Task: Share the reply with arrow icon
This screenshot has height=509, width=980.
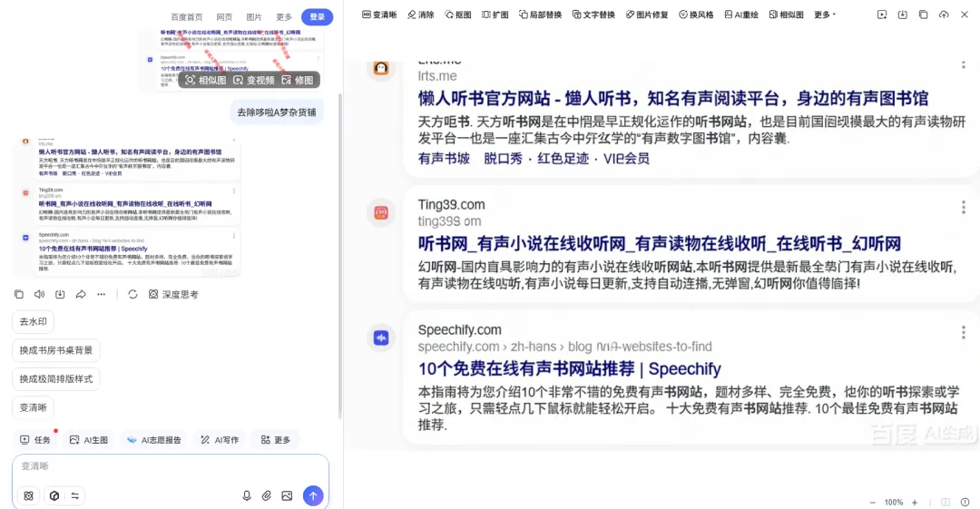Action: click(81, 295)
